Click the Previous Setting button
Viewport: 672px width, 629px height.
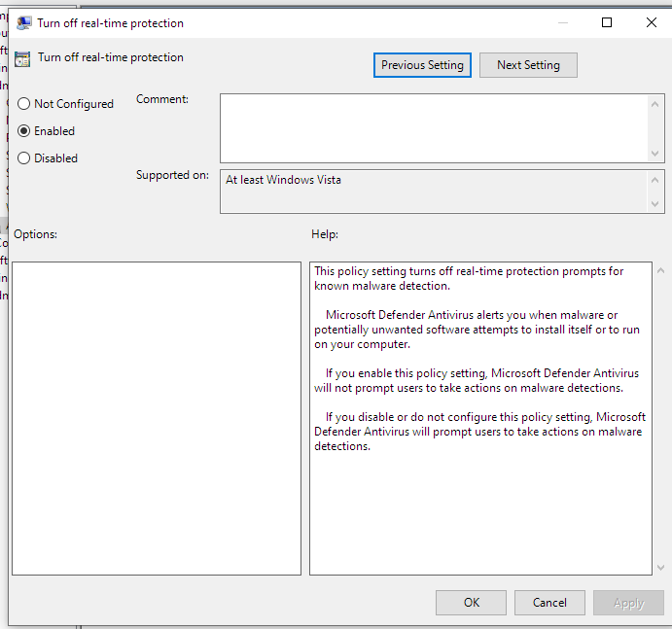422,65
